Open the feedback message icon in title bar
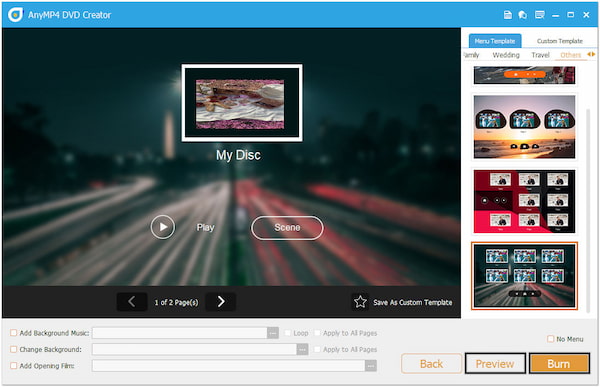 point(540,15)
